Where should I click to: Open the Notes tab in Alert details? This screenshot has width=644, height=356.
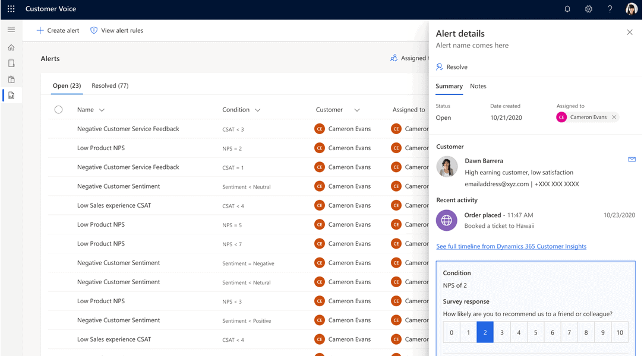(478, 86)
